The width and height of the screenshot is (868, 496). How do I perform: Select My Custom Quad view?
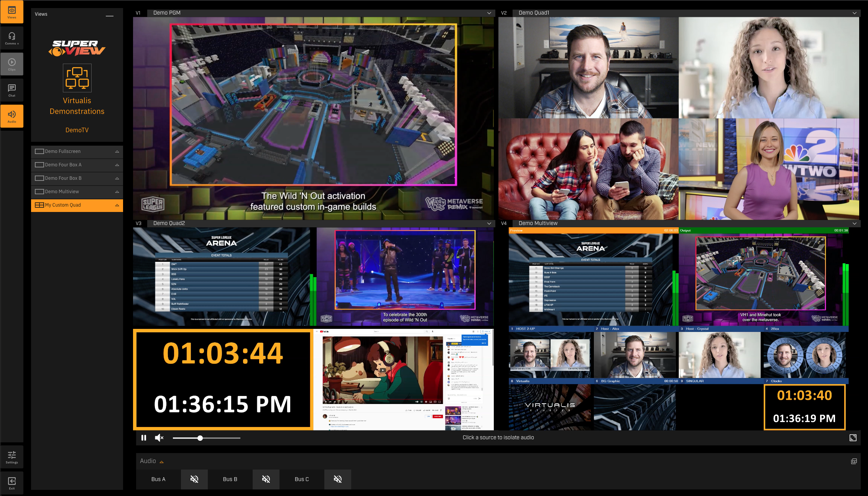77,205
